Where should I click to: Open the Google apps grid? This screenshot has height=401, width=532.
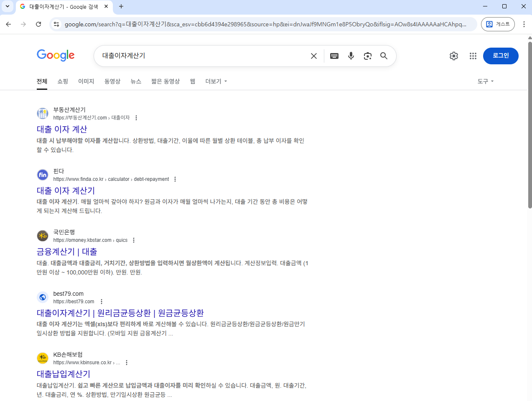tap(473, 56)
